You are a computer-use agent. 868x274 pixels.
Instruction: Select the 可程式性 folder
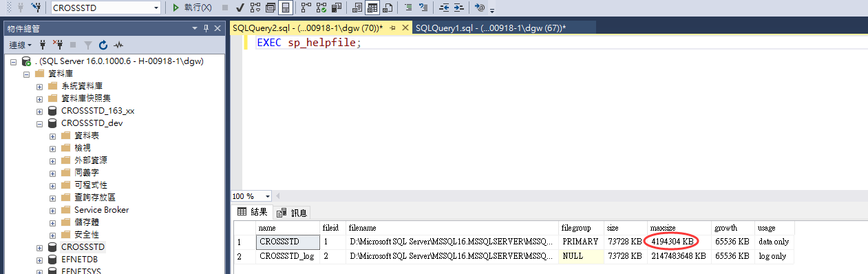[90, 185]
